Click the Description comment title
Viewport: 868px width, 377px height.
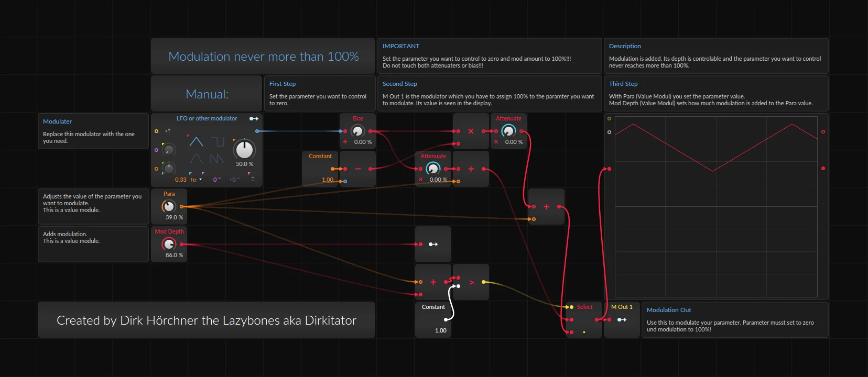tap(625, 46)
